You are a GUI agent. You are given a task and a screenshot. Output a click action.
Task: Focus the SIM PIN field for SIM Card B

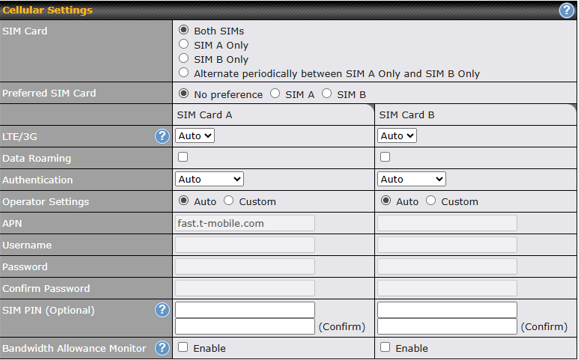447,310
